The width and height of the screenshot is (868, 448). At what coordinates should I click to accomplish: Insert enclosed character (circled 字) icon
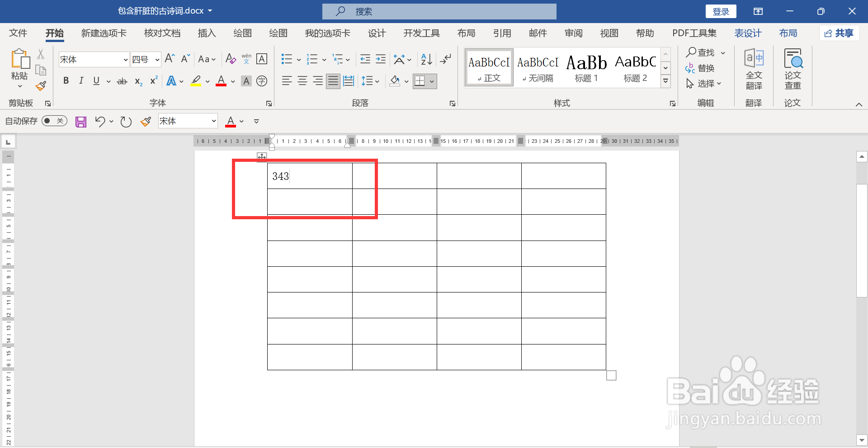pos(262,81)
